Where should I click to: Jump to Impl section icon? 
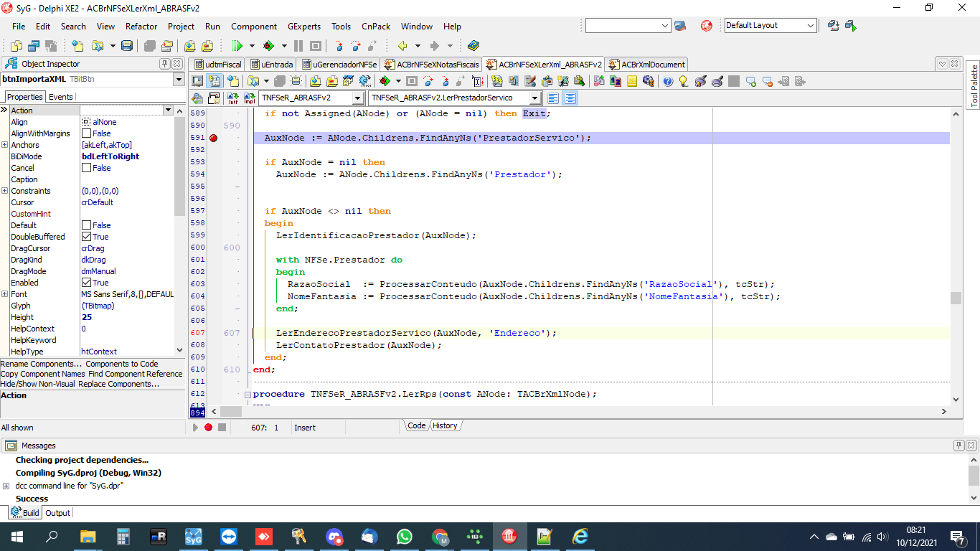pyautogui.click(x=249, y=98)
